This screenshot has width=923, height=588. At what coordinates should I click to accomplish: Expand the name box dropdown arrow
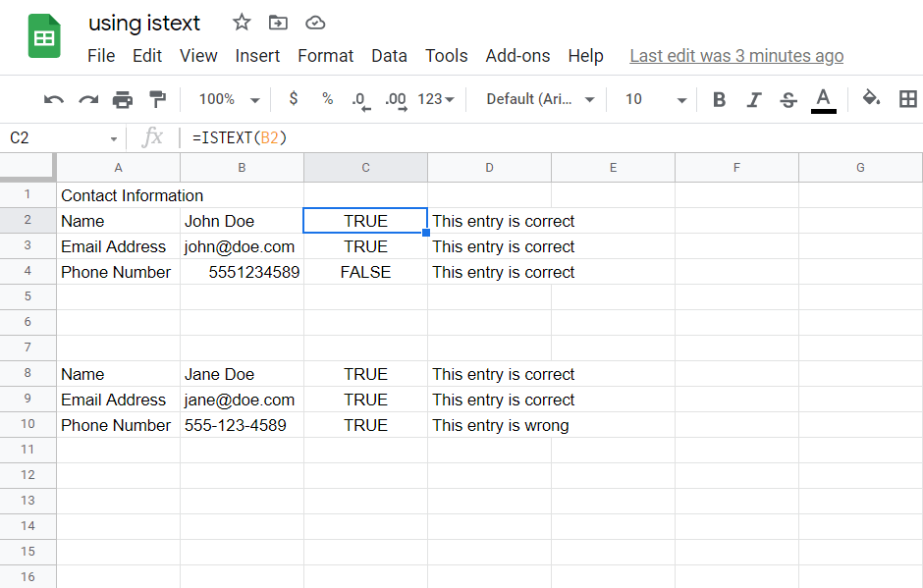[x=114, y=139]
